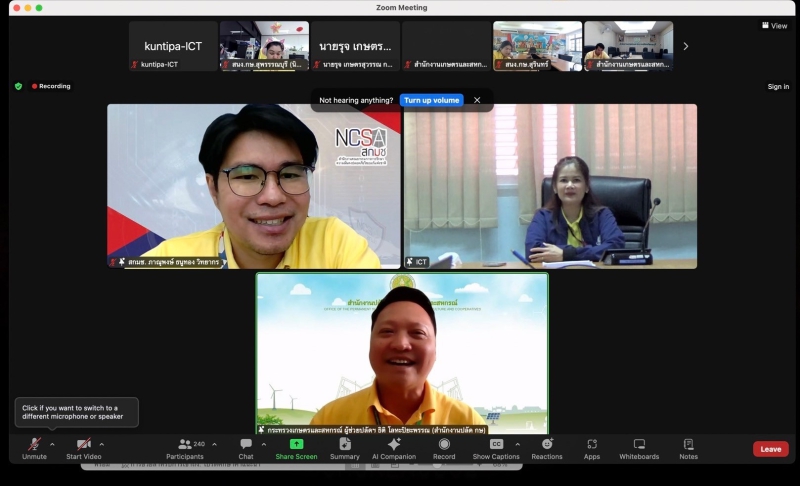800x486 pixels.
Task: Expand the arrow beside Show Captions
Action: point(517,444)
